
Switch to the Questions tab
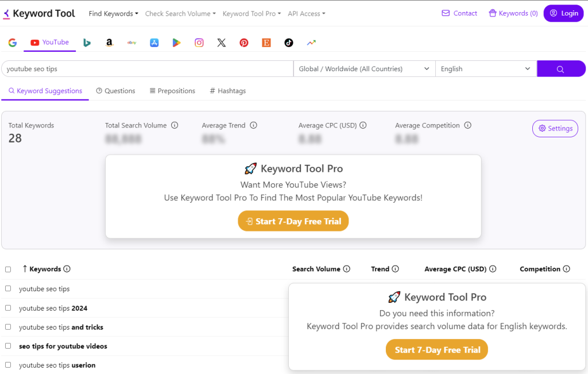click(x=115, y=91)
